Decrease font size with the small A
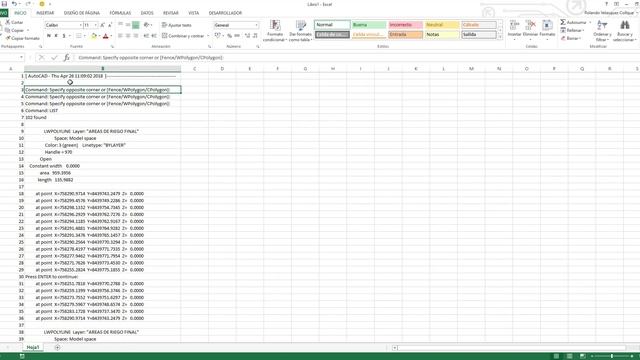Image resolution: width=640 pixels, height=360 pixels. [109, 25]
